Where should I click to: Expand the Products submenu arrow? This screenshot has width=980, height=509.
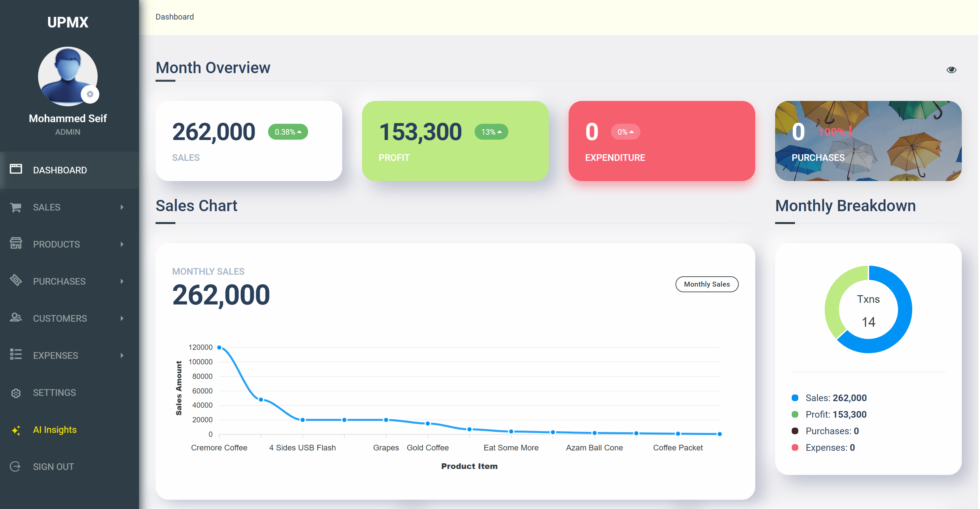pos(122,244)
